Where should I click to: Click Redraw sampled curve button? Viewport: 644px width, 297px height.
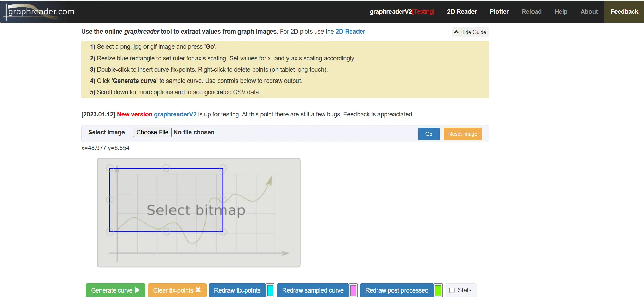pyautogui.click(x=313, y=290)
